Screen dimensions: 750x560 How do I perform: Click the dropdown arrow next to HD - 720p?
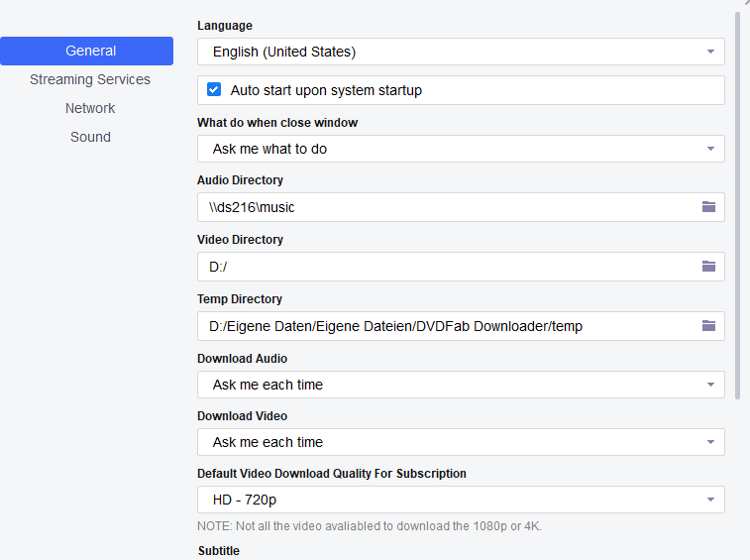coord(710,501)
